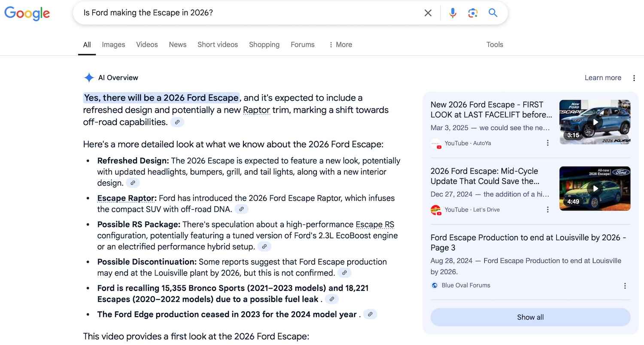Open source link icon after possible fuel leak
The width and height of the screenshot is (644, 345).
(332, 299)
